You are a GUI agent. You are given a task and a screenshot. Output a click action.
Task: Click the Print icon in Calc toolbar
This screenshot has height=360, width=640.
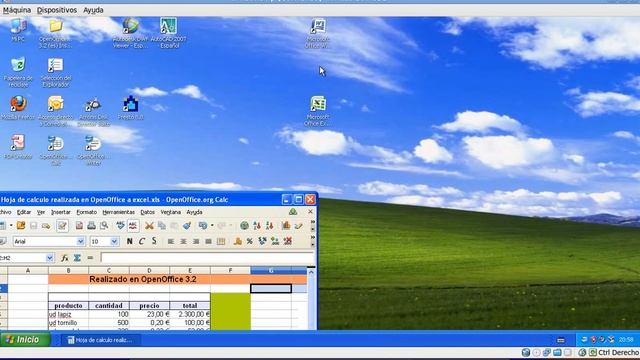pyautogui.click(x=91, y=225)
